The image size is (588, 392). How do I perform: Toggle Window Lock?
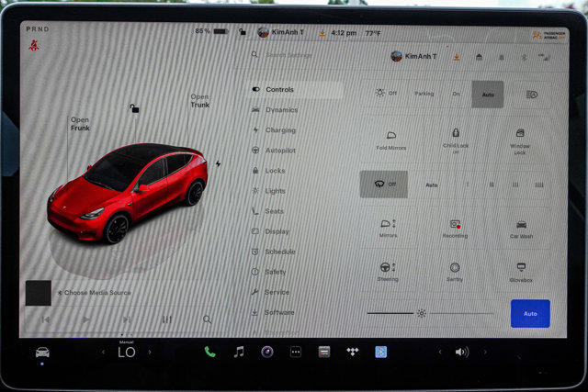(x=520, y=141)
